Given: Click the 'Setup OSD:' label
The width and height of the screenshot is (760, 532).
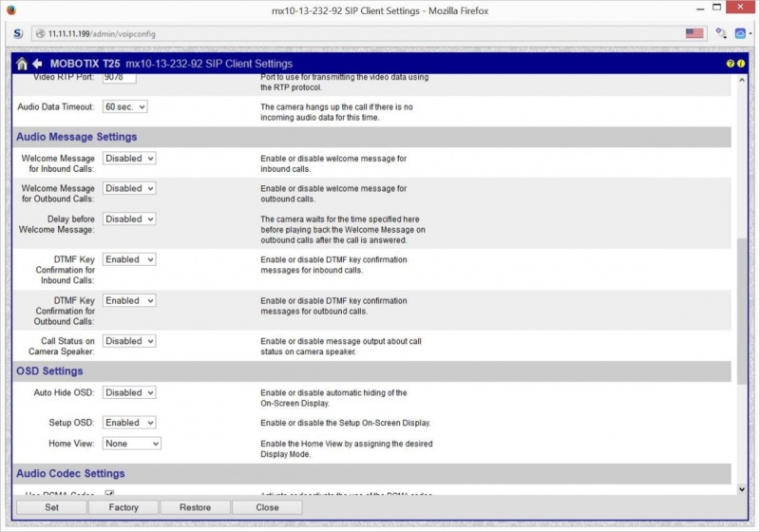Looking at the screenshot, I should click(x=71, y=423).
